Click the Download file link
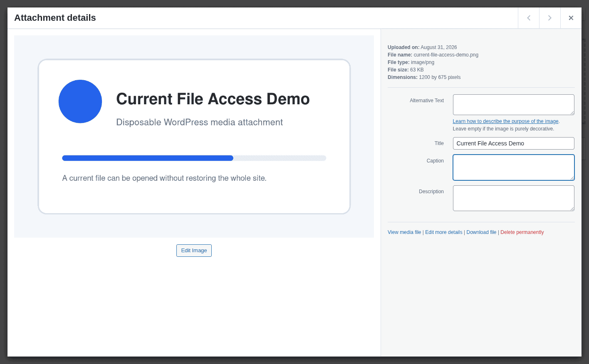The image size is (589, 364). point(481,232)
